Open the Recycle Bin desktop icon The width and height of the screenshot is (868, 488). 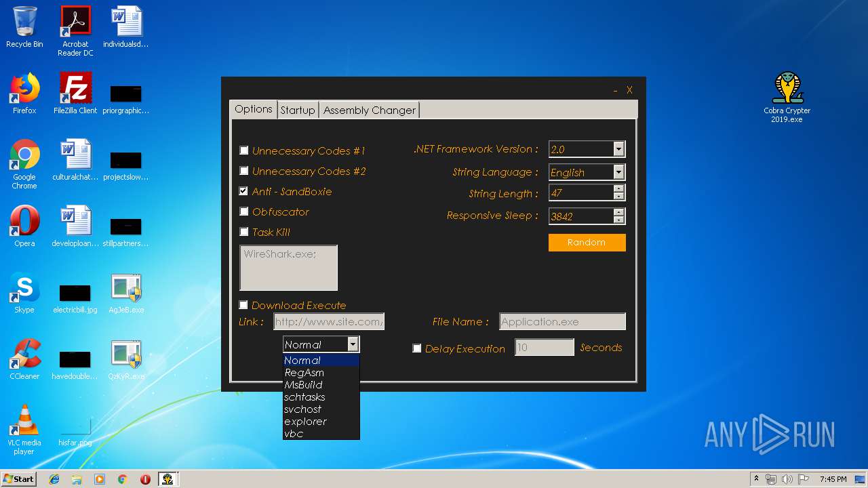pyautogui.click(x=24, y=27)
